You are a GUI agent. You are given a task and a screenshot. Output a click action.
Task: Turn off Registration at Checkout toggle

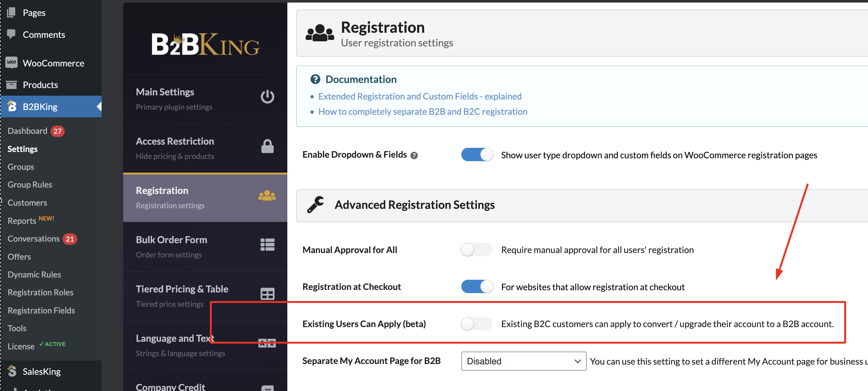click(x=477, y=286)
